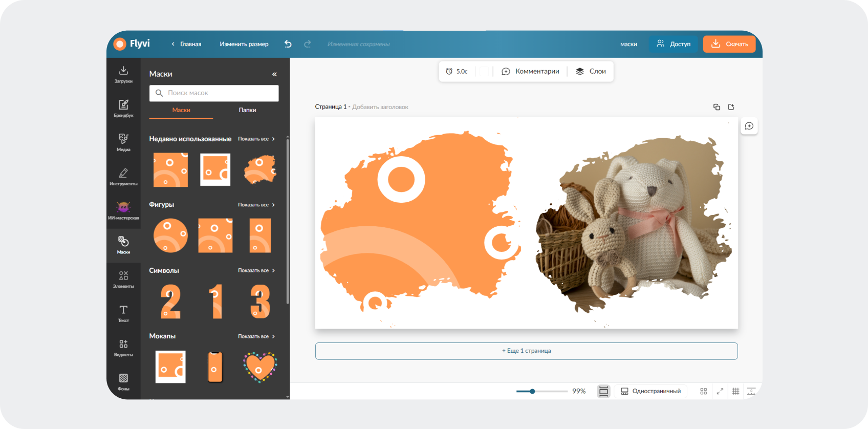Image resolution: width=868 pixels, height=429 pixels.
Task: Show all Фигуры masks
Action: 256,205
